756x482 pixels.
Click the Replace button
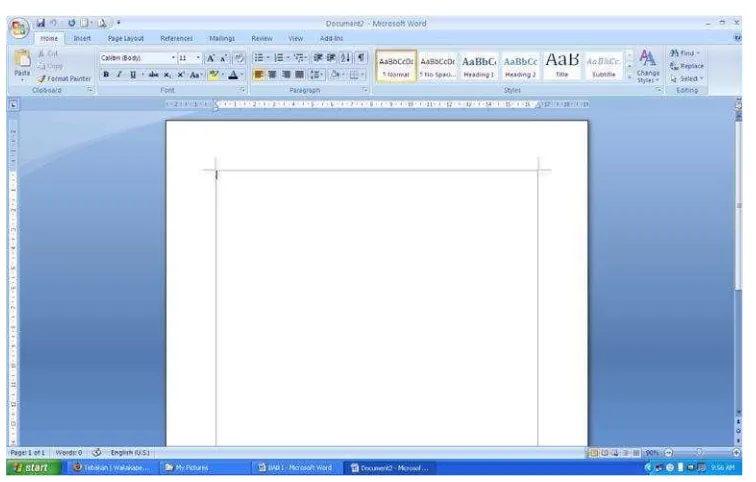(687, 66)
